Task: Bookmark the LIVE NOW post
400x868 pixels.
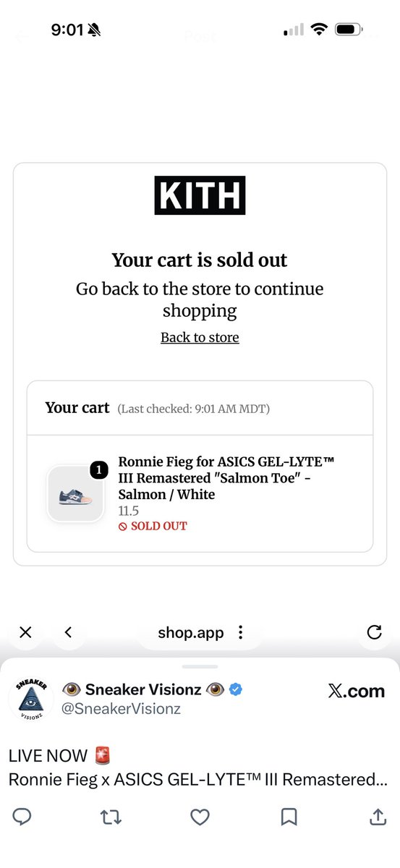Action: click(x=289, y=817)
